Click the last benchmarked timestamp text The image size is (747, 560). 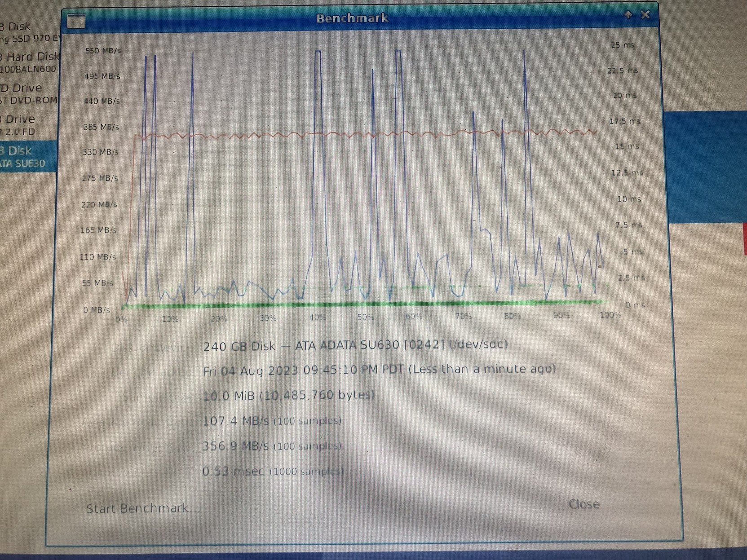click(x=379, y=370)
